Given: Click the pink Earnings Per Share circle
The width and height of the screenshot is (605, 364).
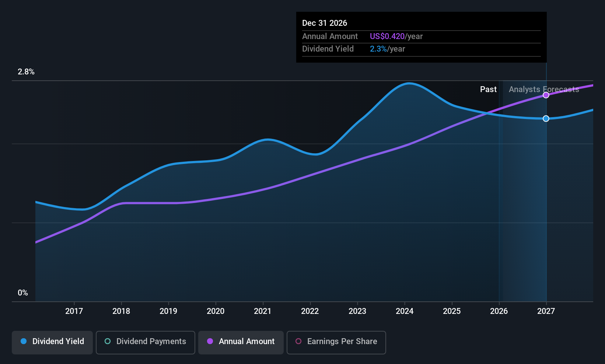Looking at the screenshot, I should 298,341.
